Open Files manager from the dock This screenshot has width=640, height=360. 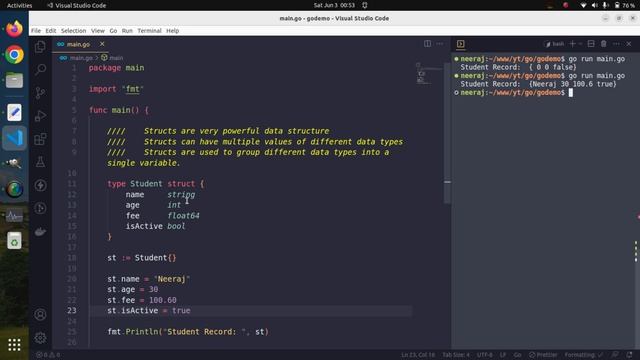tap(14, 80)
